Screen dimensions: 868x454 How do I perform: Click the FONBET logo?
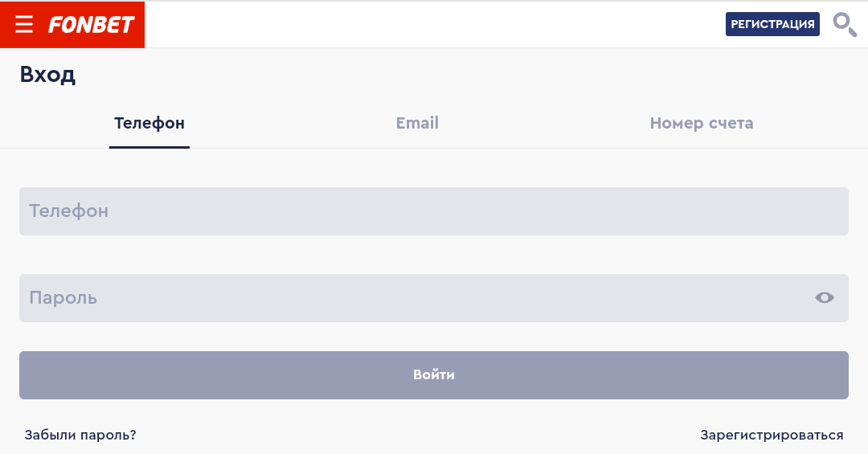point(92,24)
